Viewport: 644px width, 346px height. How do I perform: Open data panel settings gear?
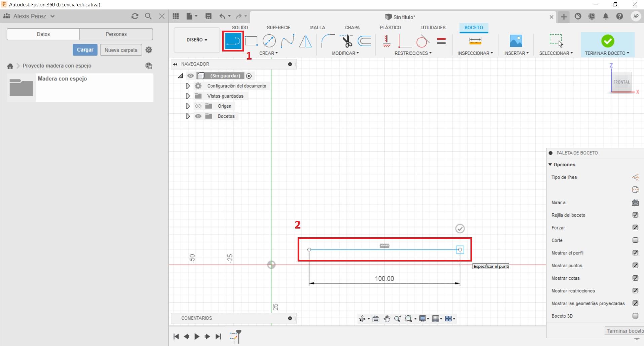(x=149, y=50)
